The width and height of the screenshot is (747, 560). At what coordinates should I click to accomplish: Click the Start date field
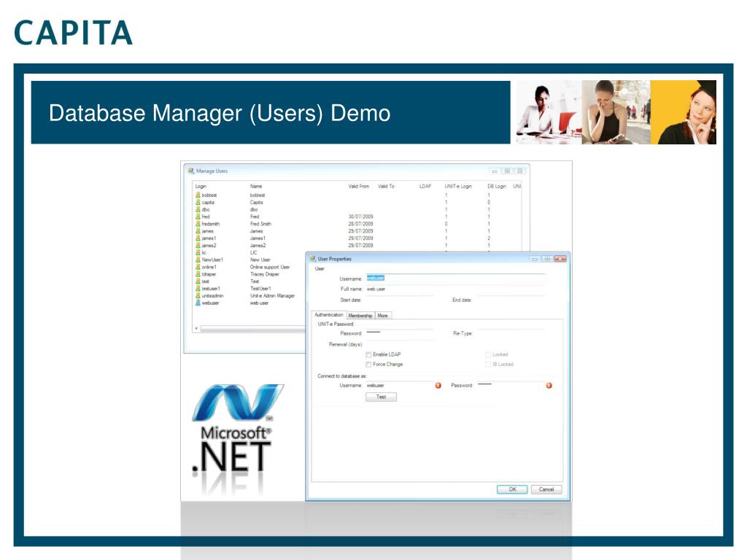399,300
